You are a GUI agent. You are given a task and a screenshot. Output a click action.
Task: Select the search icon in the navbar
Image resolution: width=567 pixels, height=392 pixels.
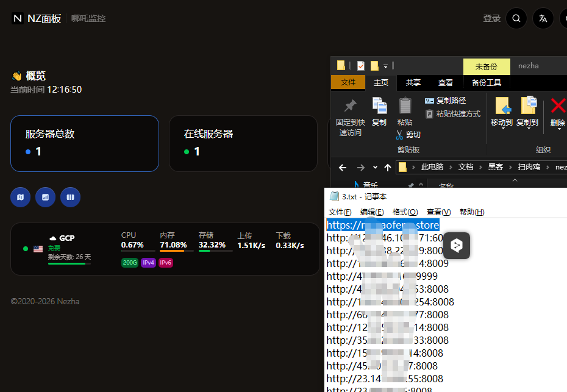point(516,18)
